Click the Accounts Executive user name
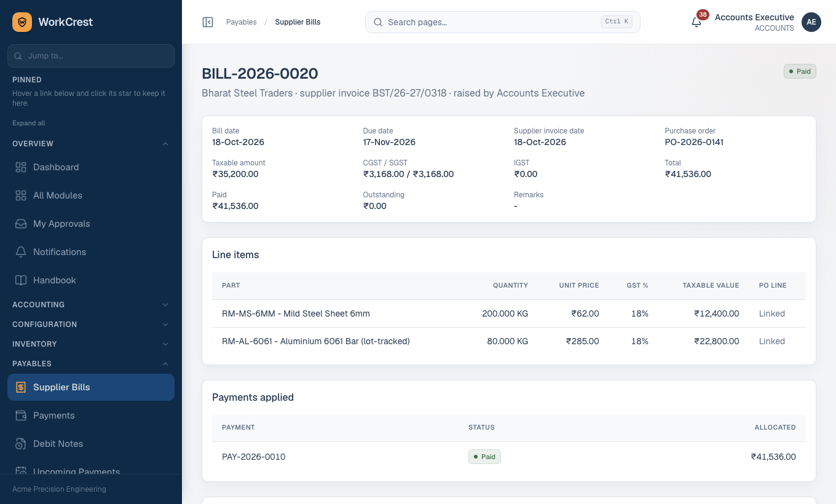Image resolution: width=836 pixels, height=504 pixels. point(754,17)
